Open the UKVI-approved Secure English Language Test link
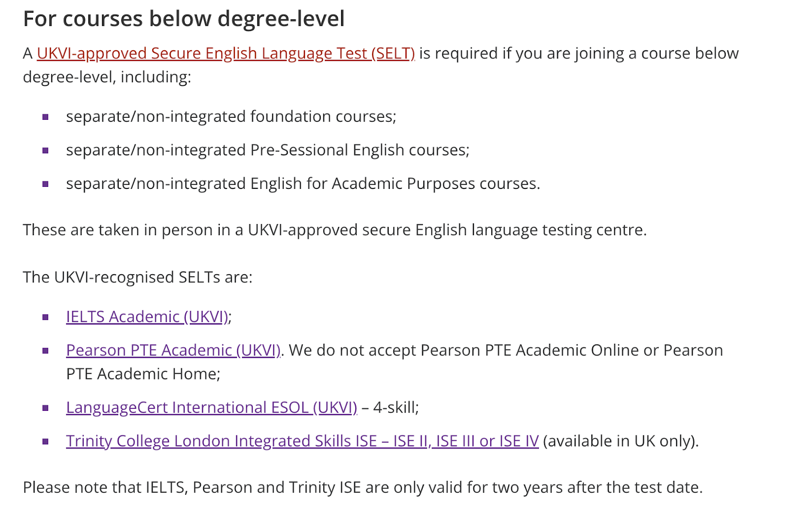The height and width of the screenshot is (513, 812). coord(226,53)
